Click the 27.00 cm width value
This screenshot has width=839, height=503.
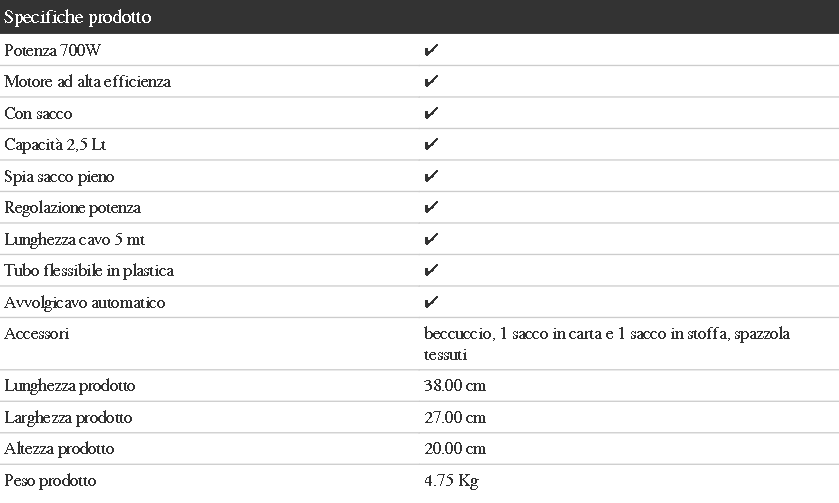coord(455,417)
